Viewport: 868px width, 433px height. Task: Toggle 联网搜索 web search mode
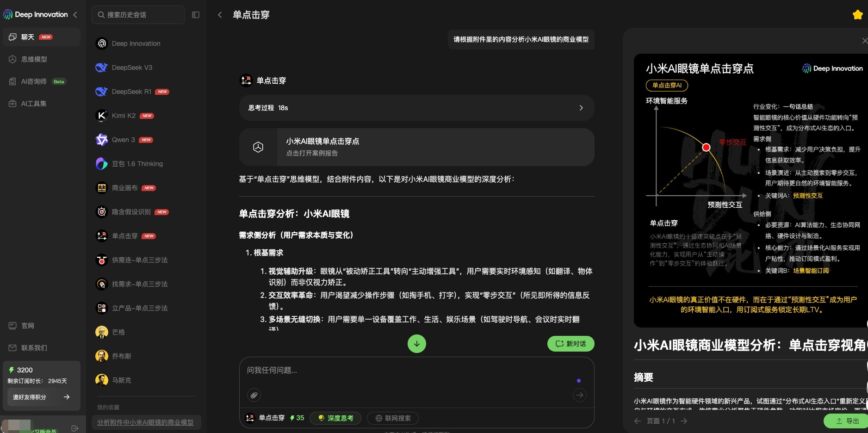393,418
